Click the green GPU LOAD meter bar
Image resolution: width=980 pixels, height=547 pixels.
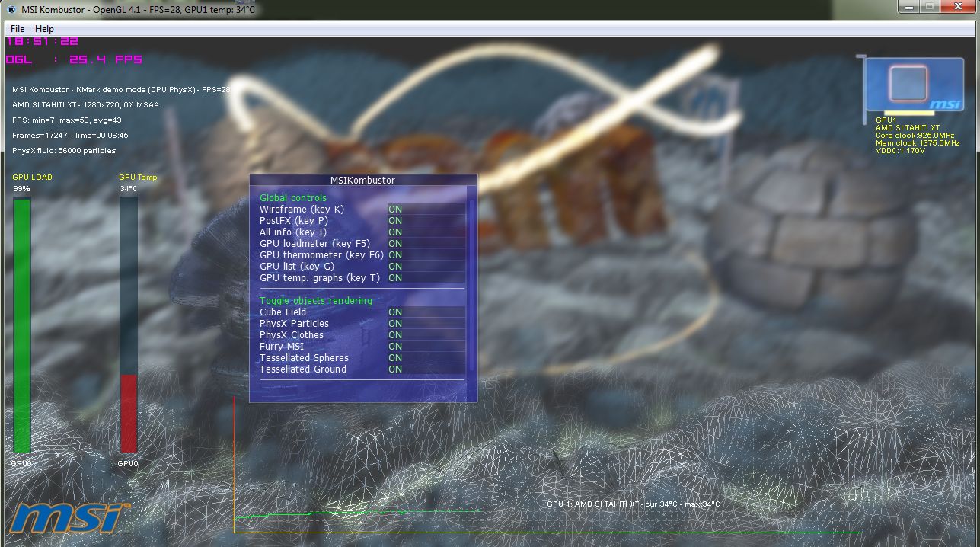(x=22, y=325)
